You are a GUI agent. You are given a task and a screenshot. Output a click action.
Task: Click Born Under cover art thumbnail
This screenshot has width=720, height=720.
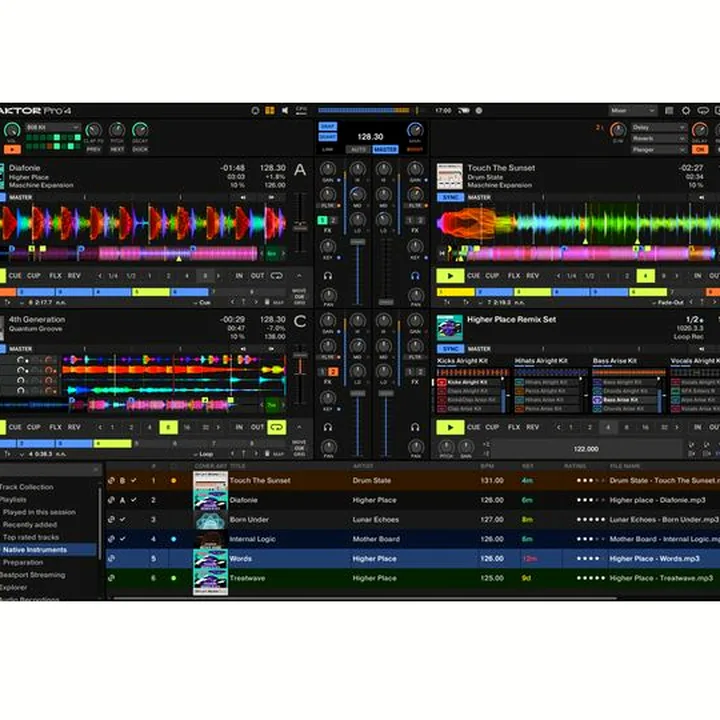[210, 520]
